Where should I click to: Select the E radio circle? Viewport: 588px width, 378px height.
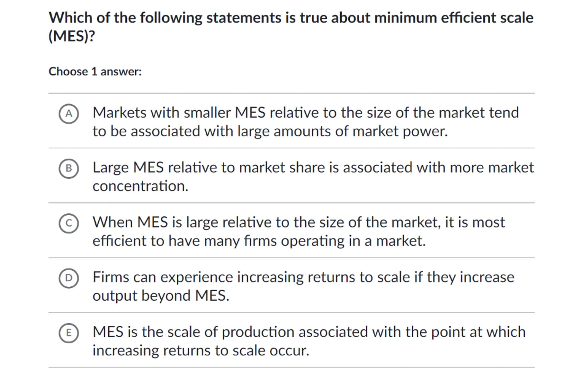click(x=69, y=333)
